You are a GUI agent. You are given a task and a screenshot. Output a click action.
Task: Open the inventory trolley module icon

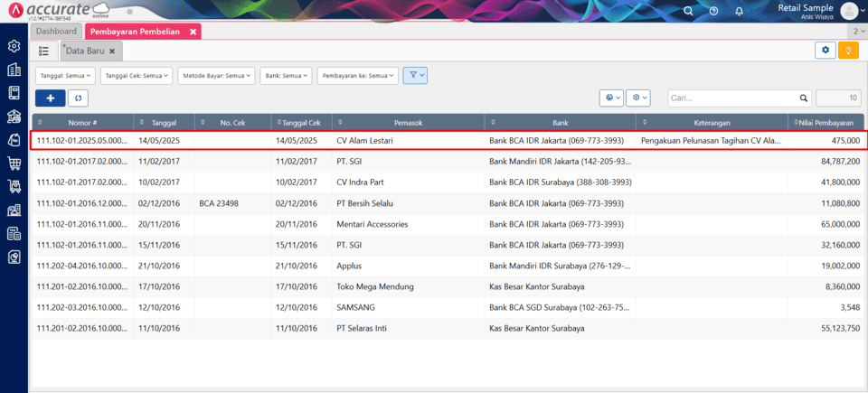click(x=14, y=186)
